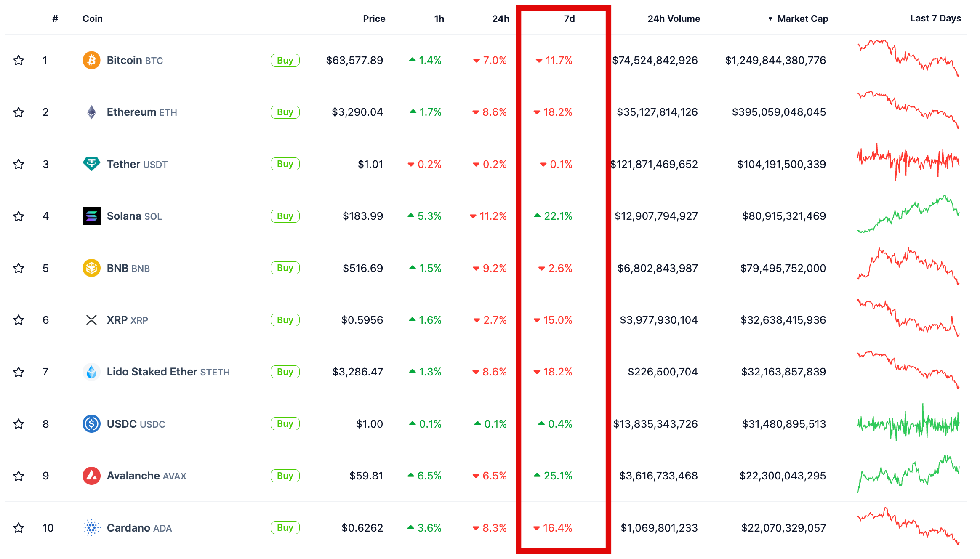Star XRP to add to watchlist
980x559 pixels.
tap(19, 320)
